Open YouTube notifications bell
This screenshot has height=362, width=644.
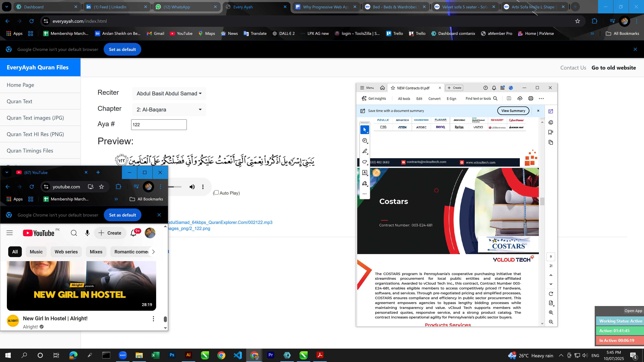tap(133, 233)
